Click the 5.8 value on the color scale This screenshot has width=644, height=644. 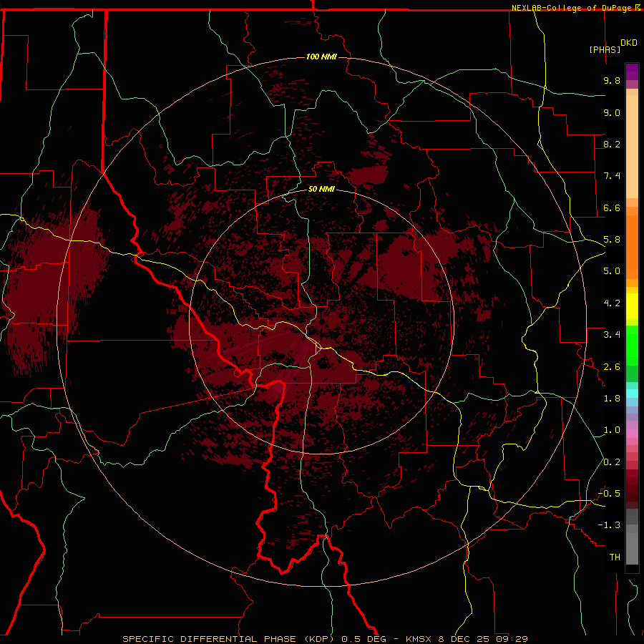point(612,240)
